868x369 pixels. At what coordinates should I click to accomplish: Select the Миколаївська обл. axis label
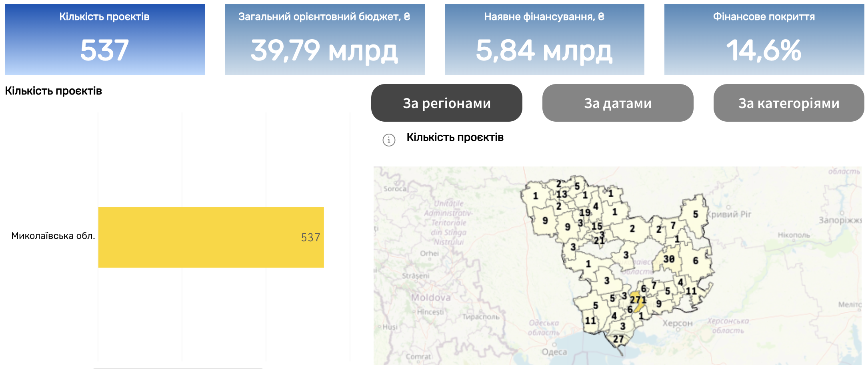coord(53,236)
